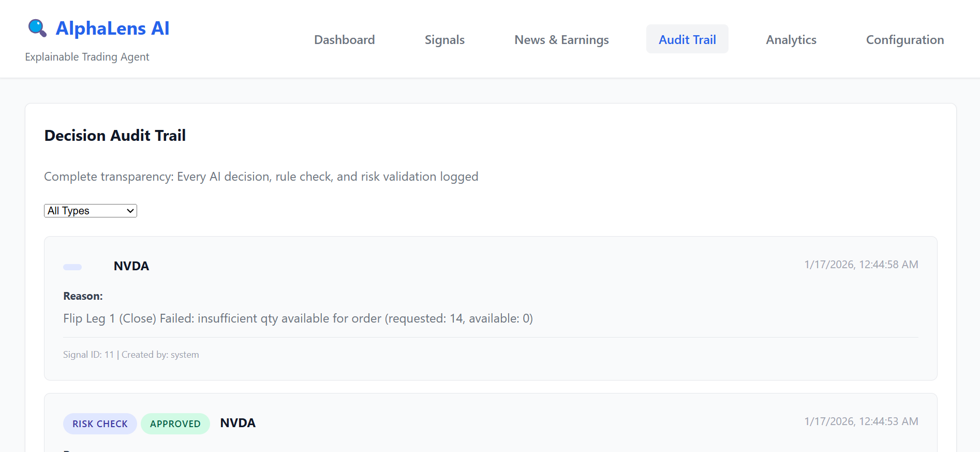Go to News & Earnings tab
The width and height of the screenshot is (980, 452).
561,40
